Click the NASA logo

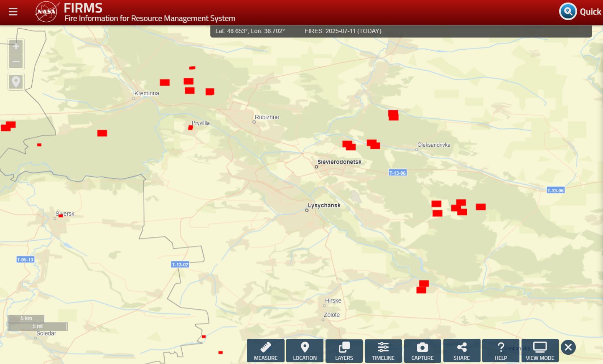(x=46, y=12)
